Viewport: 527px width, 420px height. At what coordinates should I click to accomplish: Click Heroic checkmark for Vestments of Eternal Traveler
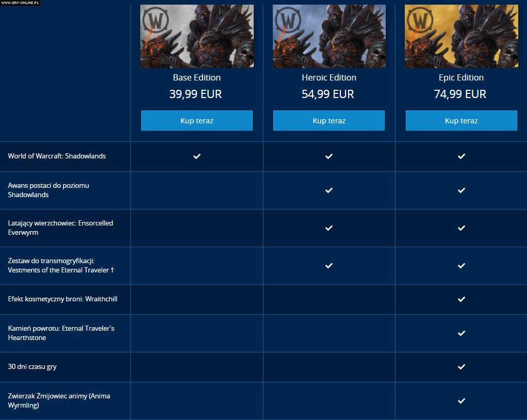coord(329,266)
